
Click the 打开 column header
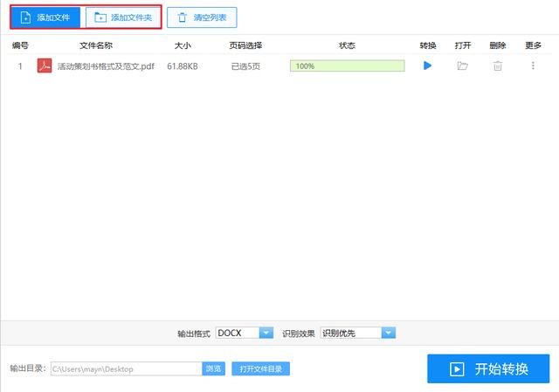[x=463, y=45]
